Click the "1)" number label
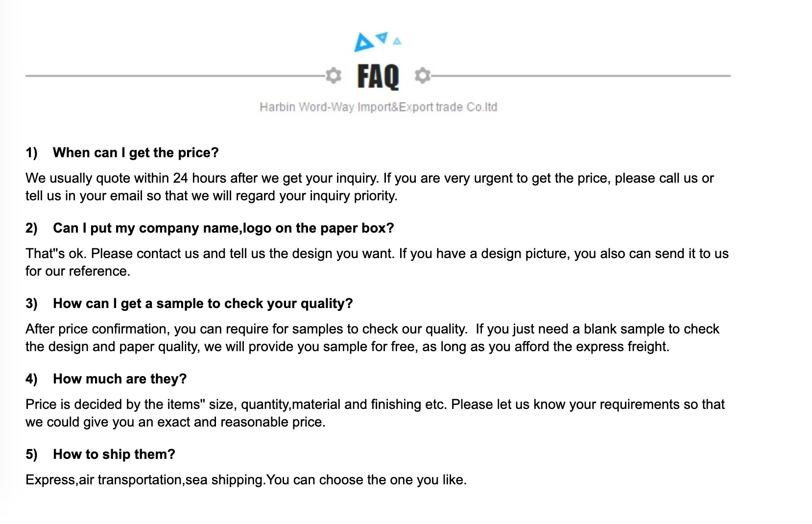Viewport: 812px width, 524px height. [x=31, y=153]
